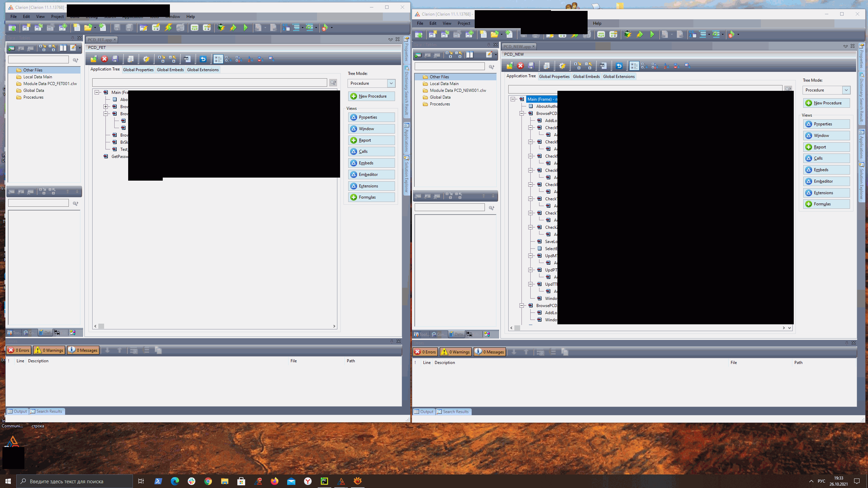
Task: Open Project menu in right Clarion window
Action: (x=463, y=23)
